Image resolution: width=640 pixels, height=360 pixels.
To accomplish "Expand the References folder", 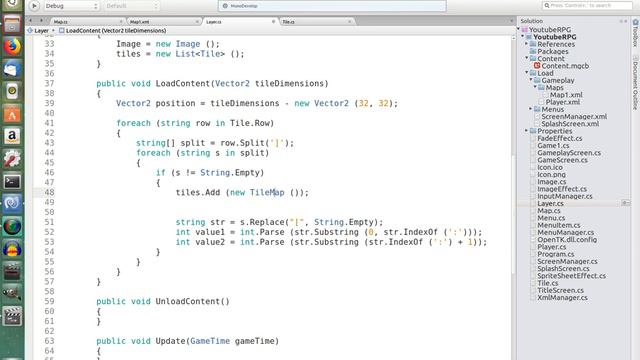I will (x=527, y=44).
